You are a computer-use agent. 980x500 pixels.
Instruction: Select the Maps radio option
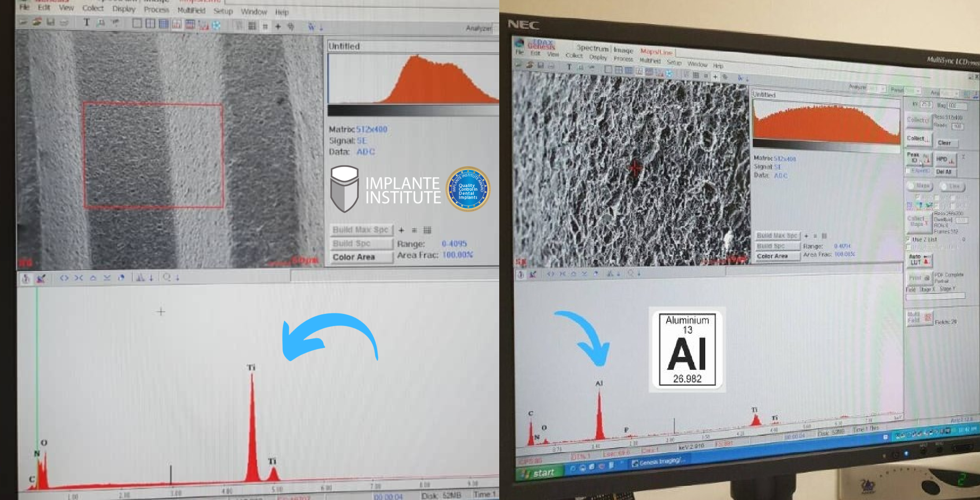click(x=912, y=186)
